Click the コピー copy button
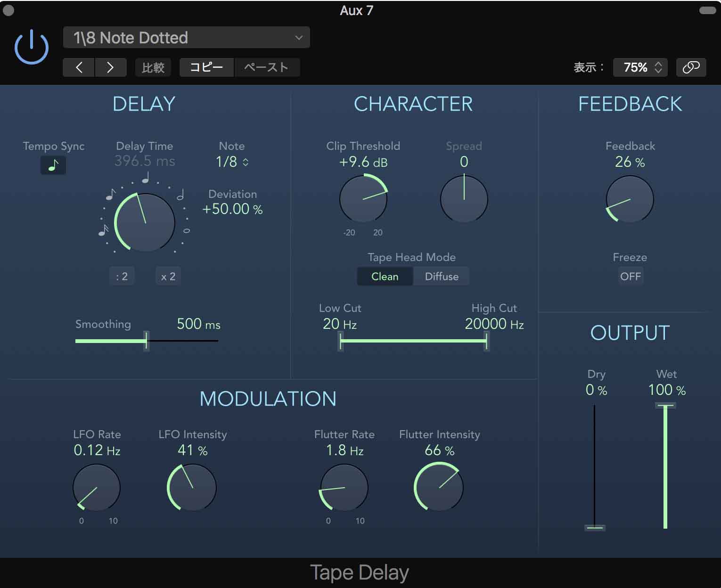The image size is (721, 588). (x=206, y=67)
